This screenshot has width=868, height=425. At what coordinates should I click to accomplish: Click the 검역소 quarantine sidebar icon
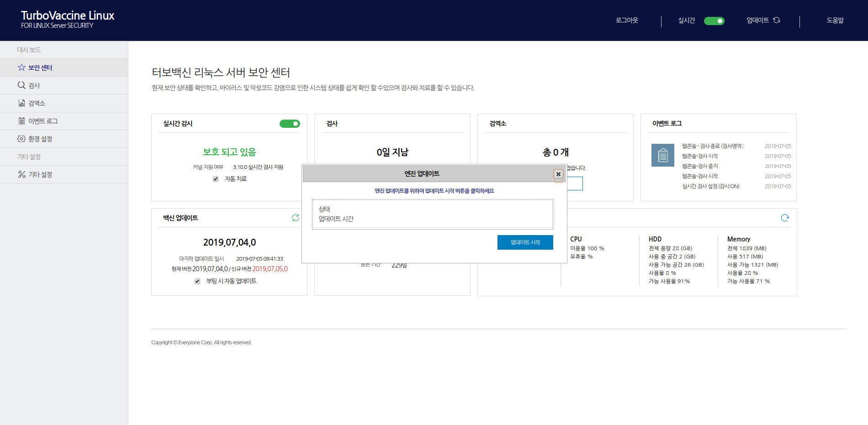click(21, 103)
